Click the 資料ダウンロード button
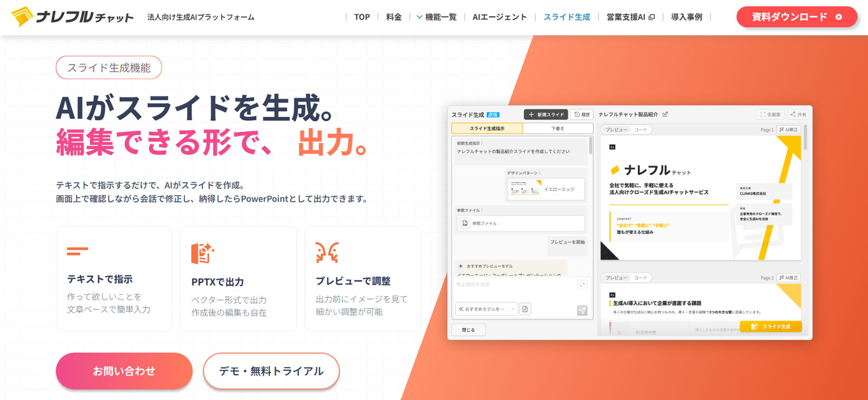The height and width of the screenshot is (400, 868). point(796,17)
